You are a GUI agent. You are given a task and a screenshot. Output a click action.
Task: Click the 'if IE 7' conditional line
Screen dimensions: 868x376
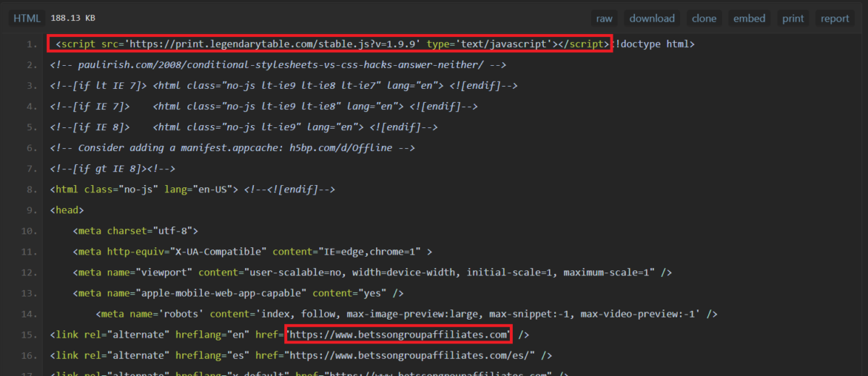264,106
